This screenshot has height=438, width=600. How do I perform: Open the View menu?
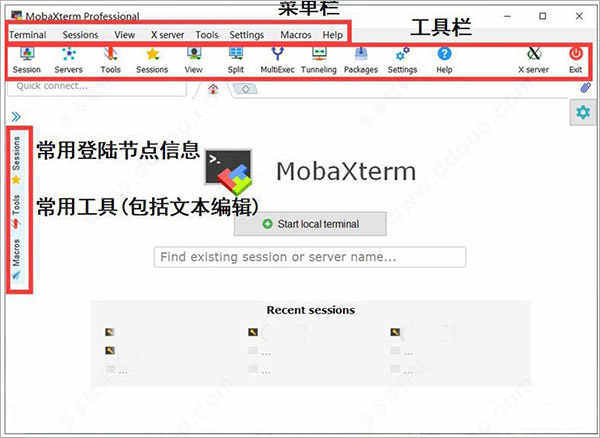click(x=124, y=35)
